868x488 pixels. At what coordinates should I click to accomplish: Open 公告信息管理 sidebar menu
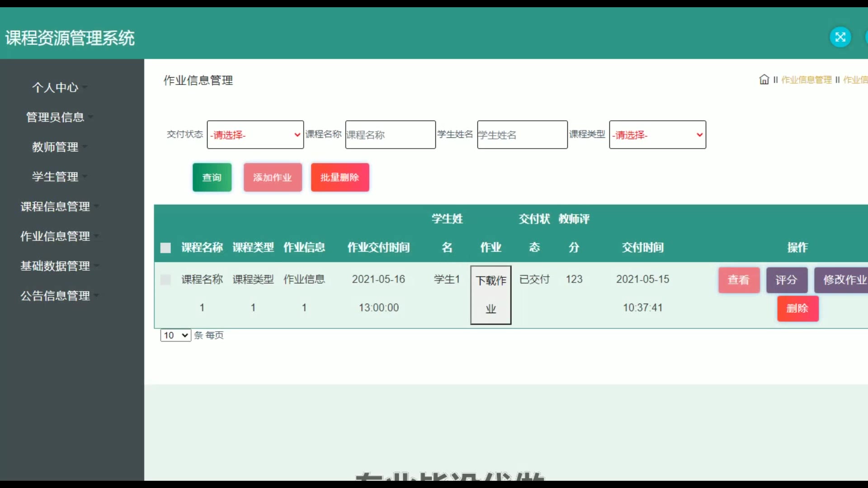click(x=55, y=296)
